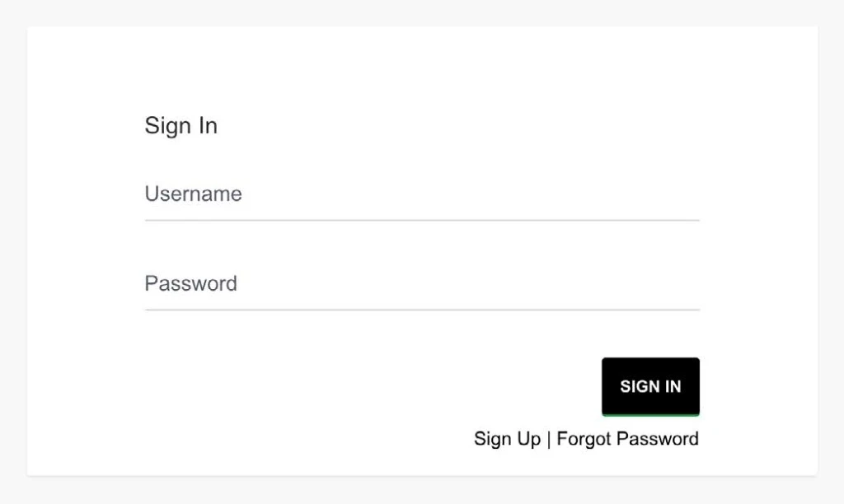Select the Sign In heading text
Image resolution: width=844 pixels, height=504 pixels.
(181, 125)
